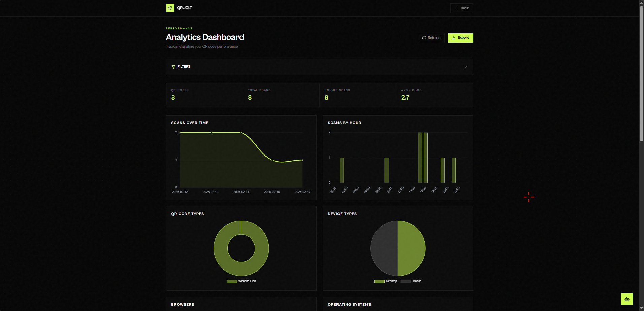Image resolution: width=644 pixels, height=311 pixels.
Task: Click the refresh circular-arrow icon
Action: (424, 38)
